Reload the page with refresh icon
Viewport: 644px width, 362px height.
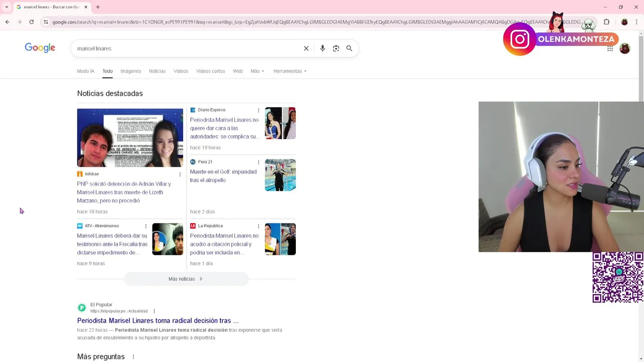click(x=31, y=22)
